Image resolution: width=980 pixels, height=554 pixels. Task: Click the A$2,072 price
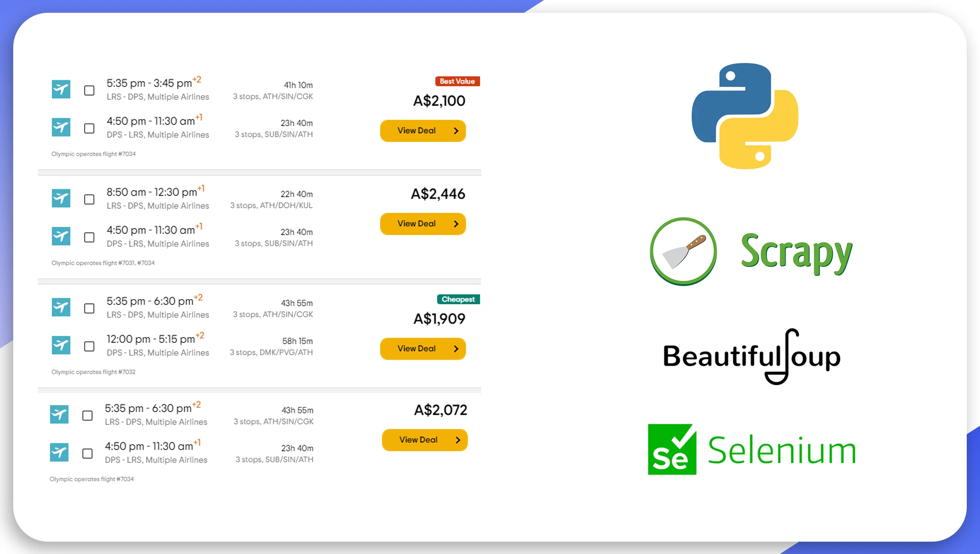tap(440, 410)
